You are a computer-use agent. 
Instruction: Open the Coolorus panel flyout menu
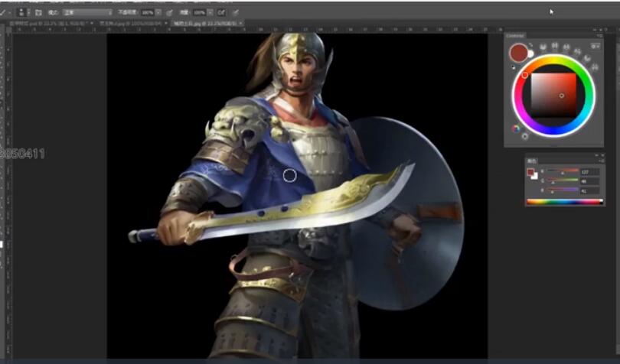[x=600, y=36]
